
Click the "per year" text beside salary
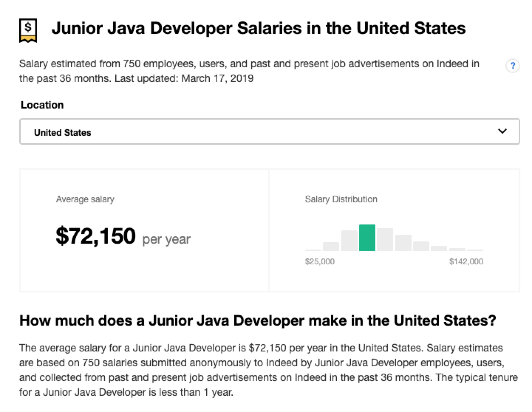pos(166,239)
